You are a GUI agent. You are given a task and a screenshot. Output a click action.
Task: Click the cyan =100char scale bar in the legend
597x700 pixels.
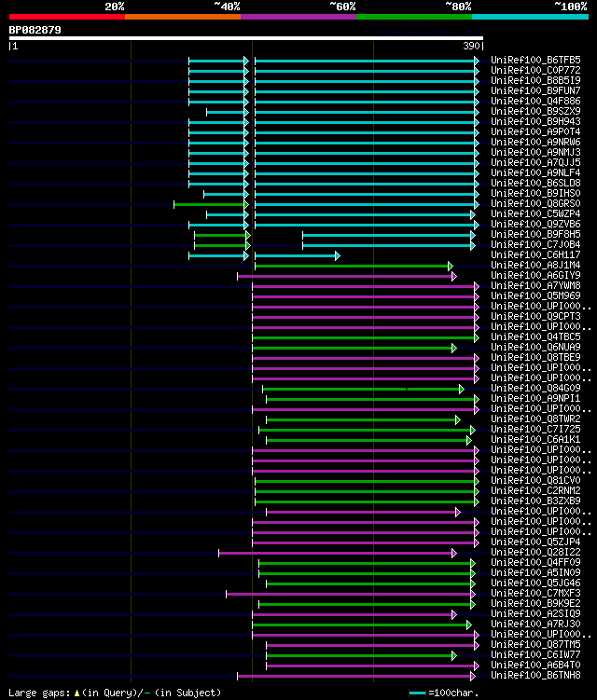point(417,693)
